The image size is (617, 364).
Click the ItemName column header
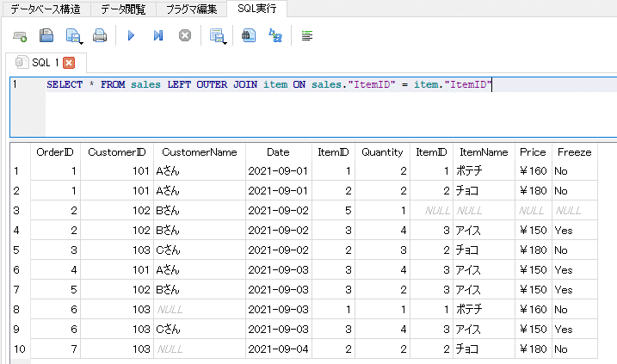pos(484,152)
